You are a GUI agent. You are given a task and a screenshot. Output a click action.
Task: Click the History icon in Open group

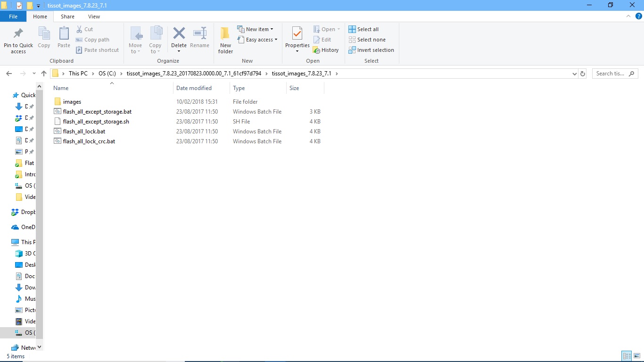tap(326, 50)
